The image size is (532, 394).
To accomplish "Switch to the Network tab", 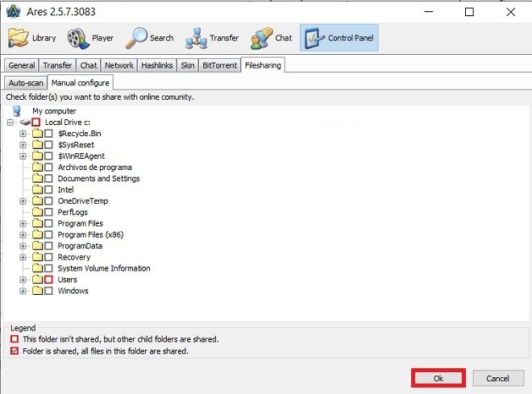I will [x=118, y=65].
